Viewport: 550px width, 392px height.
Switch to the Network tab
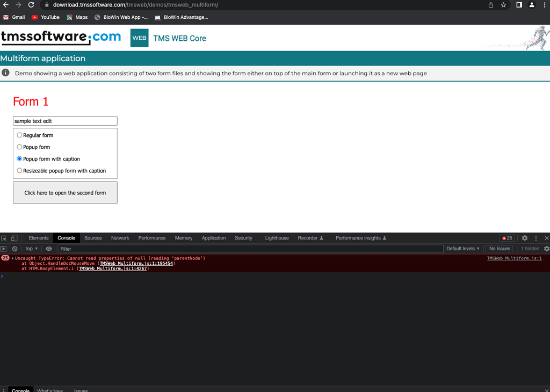(120, 237)
